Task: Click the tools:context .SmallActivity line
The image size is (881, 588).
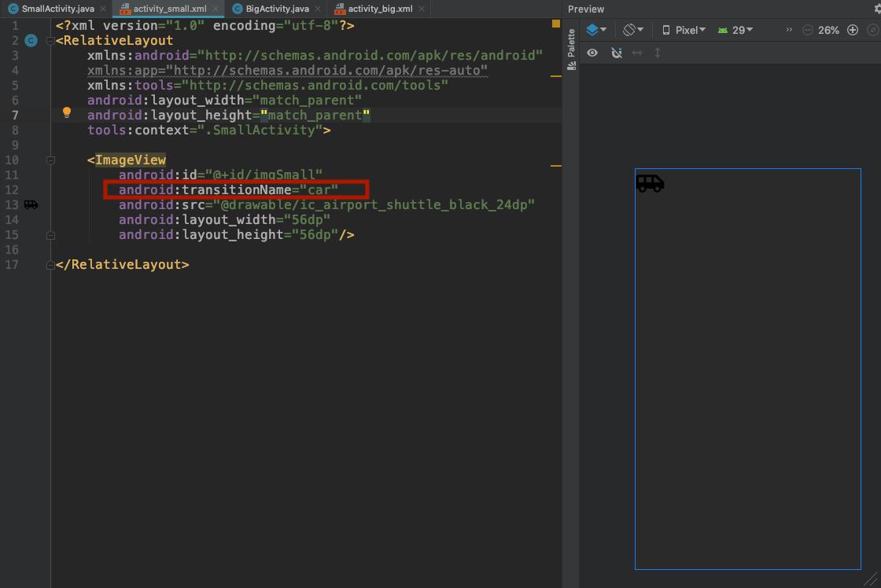Action: 209,130
